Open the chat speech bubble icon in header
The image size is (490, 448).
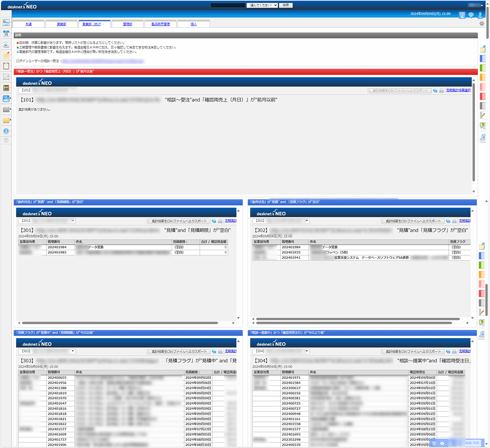click(x=471, y=15)
